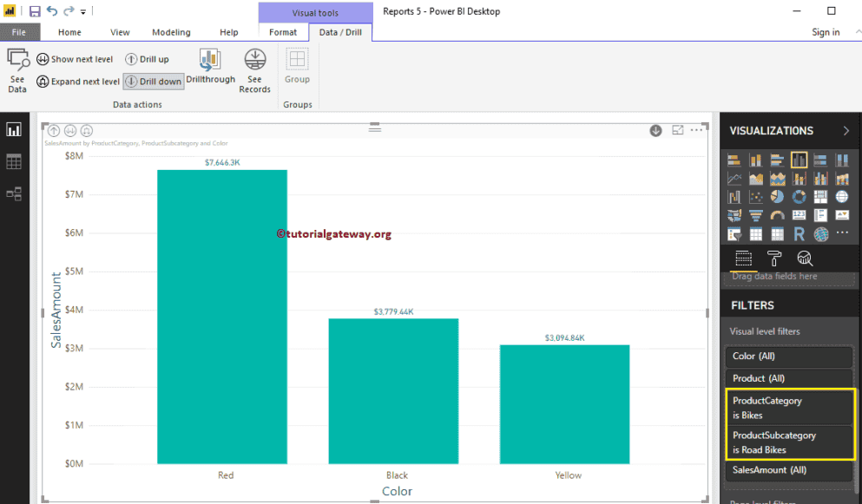Open the Report view in left sidebar
862x504 pixels.
14,130
